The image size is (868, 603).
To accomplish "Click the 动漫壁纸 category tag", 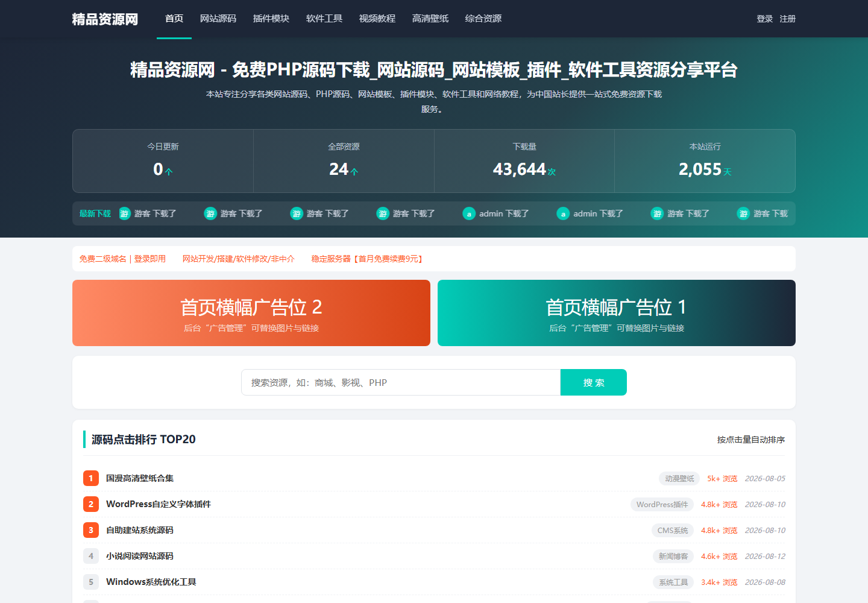I will click(x=679, y=478).
